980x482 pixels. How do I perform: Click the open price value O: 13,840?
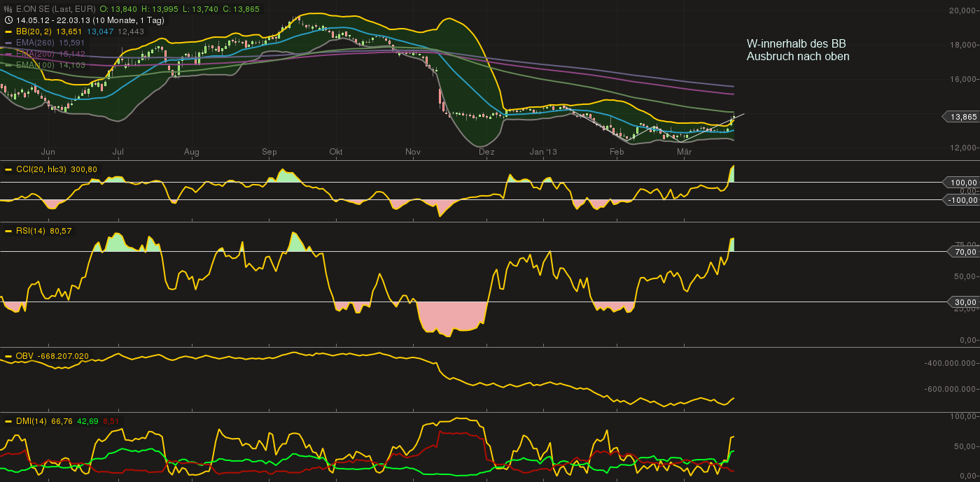point(118,9)
